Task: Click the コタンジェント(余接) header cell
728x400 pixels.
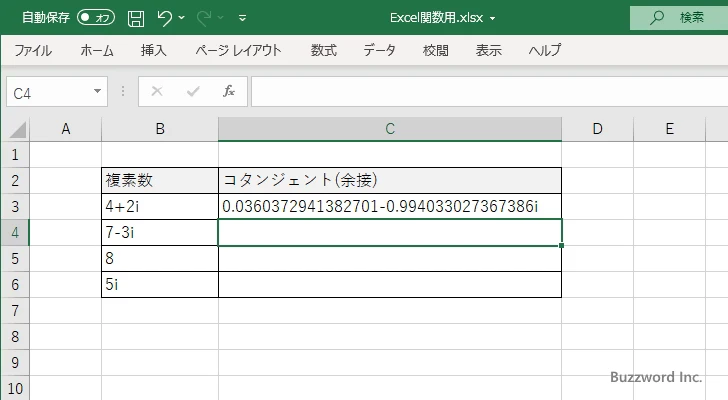Action: [x=390, y=181]
